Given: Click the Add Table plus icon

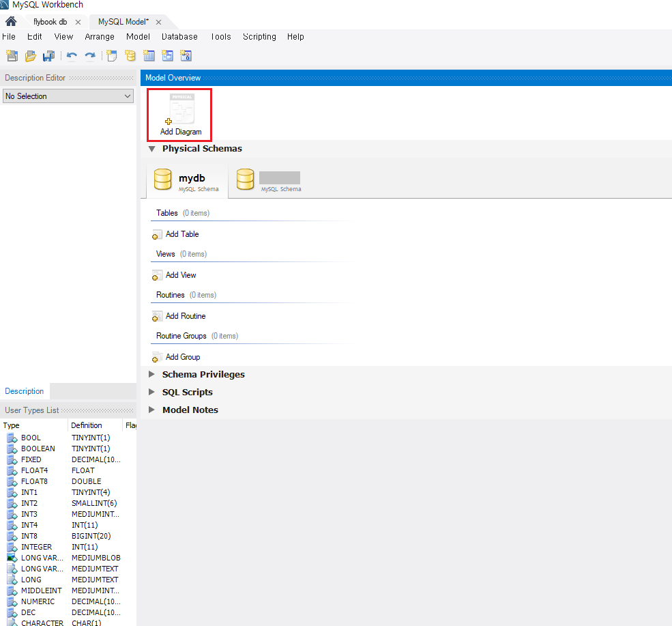Looking at the screenshot, I should click(156, 235).
